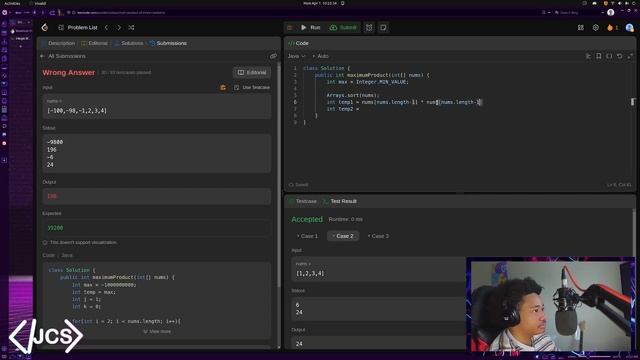
Task: Open the profile avatar menu
Action: click(x=629, y=27)
